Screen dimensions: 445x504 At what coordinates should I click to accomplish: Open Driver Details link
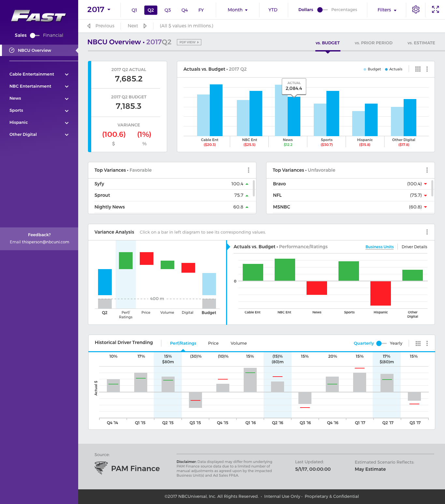(x=414, y=247)
